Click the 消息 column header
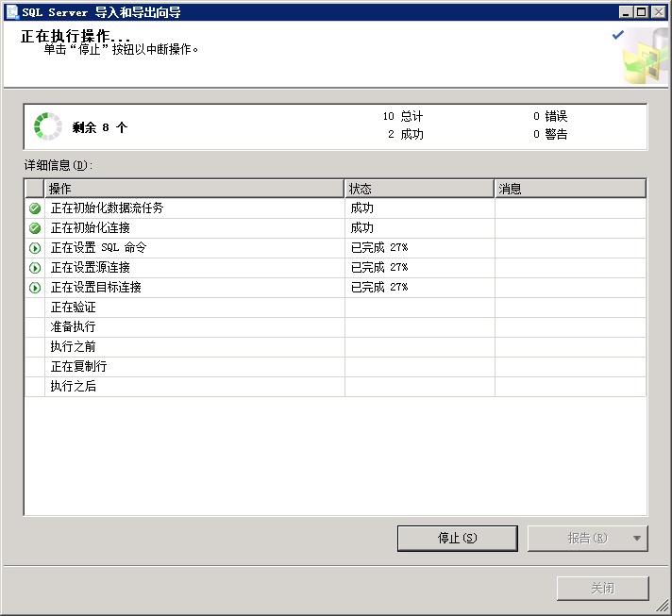 pyautogui.click(x=570, y=189)
